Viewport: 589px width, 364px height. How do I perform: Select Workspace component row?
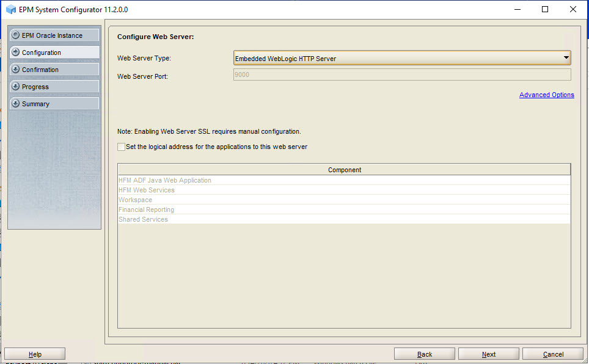click(344, 200)
